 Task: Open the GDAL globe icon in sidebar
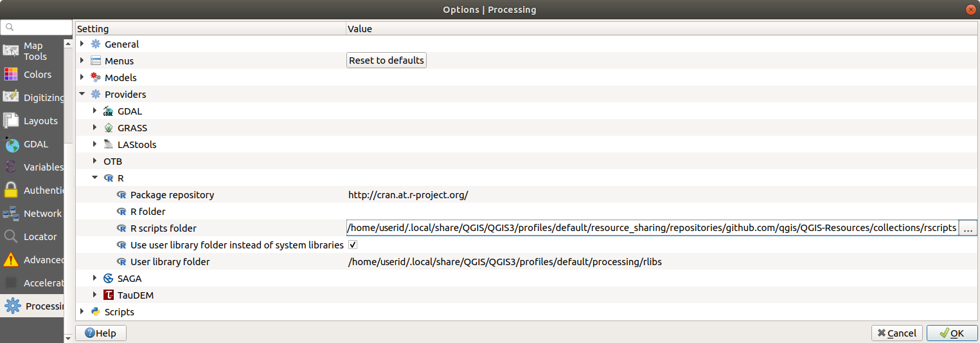point(11,144)
